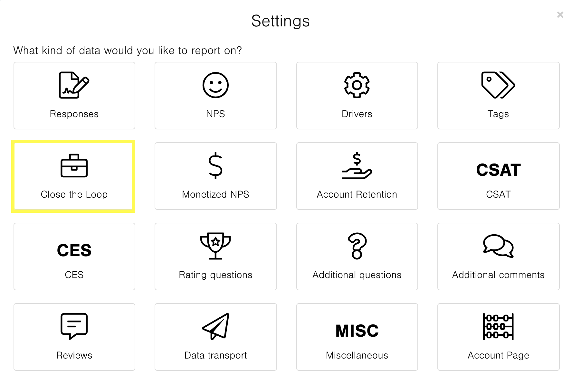Screen dimensions: 572x392
Task: Select the Tags label icon
Action: coord(498,85)
